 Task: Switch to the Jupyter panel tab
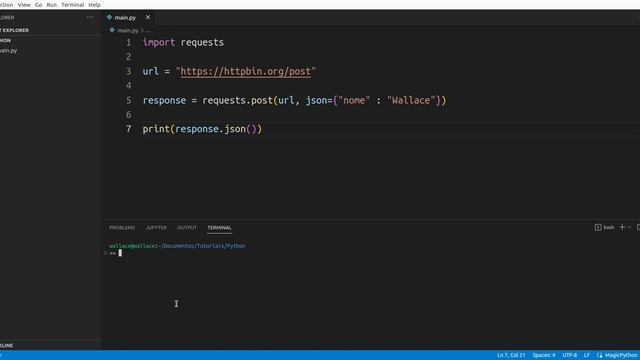156,228
